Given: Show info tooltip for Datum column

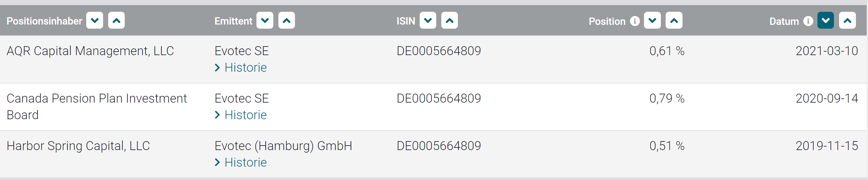Looking at the screenshot, I should [x=808, y=21].
